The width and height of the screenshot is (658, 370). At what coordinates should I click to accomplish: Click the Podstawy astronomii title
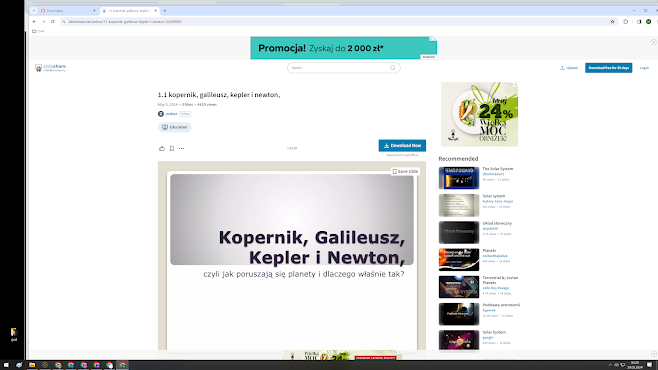pyautogui.click(x=501, y=305)
